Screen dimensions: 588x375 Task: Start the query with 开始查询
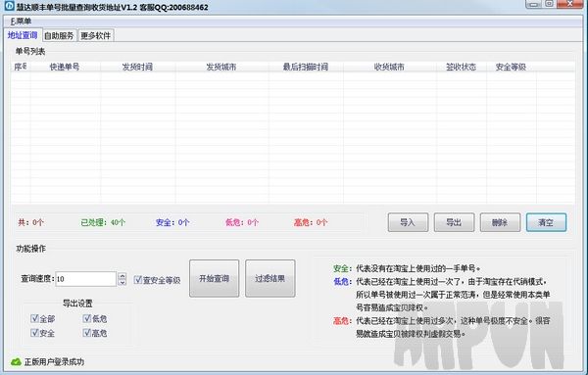214,278
